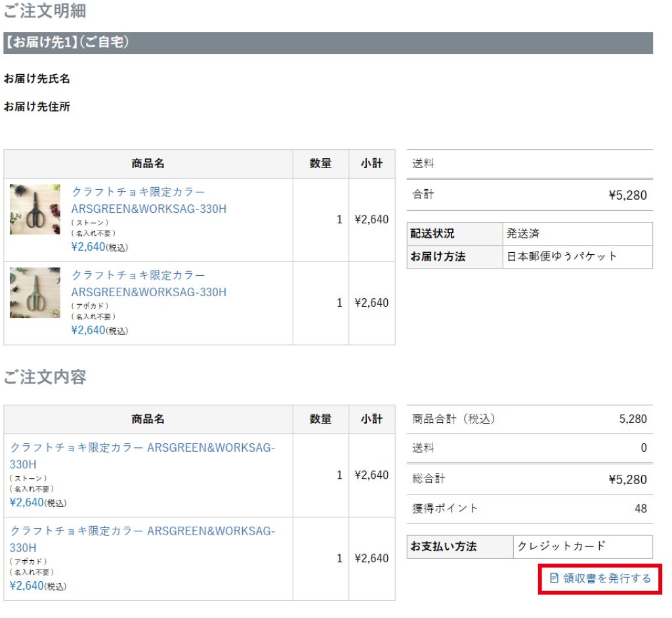
Task: Click the アボカド row subtotal in ご注文明細
Action: (371, 303)
